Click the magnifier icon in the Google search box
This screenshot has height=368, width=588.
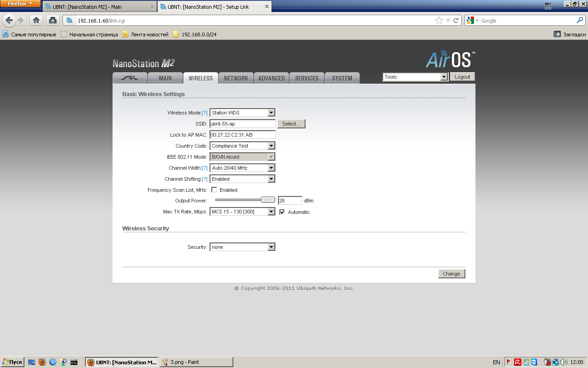(x=580, y=20)
